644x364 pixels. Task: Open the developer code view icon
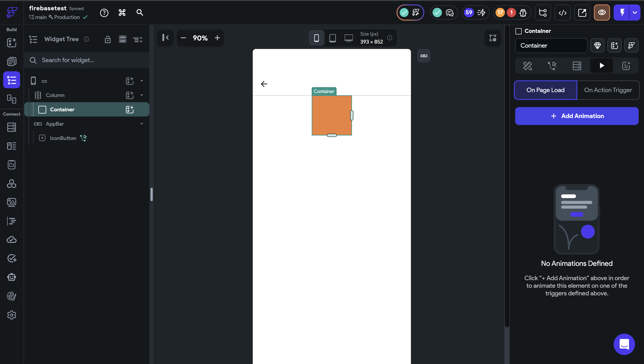click(x=563, y=13)
